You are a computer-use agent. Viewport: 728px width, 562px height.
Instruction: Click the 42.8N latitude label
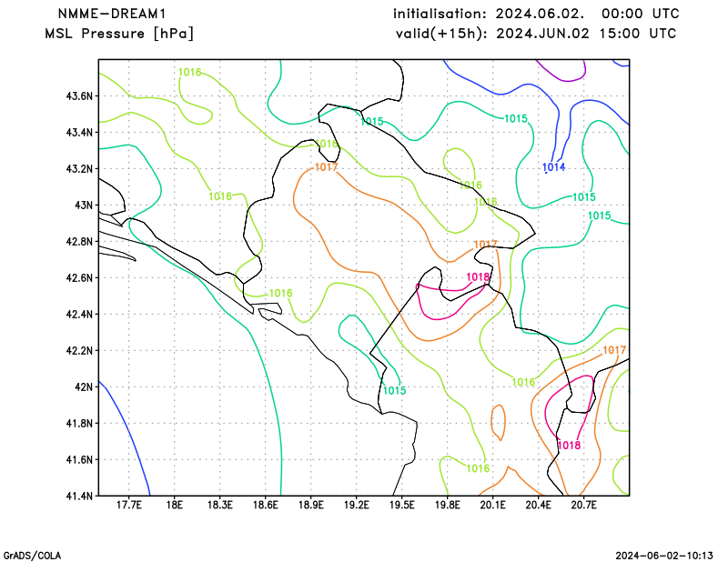pyautogui.click(x=79, y=241)
